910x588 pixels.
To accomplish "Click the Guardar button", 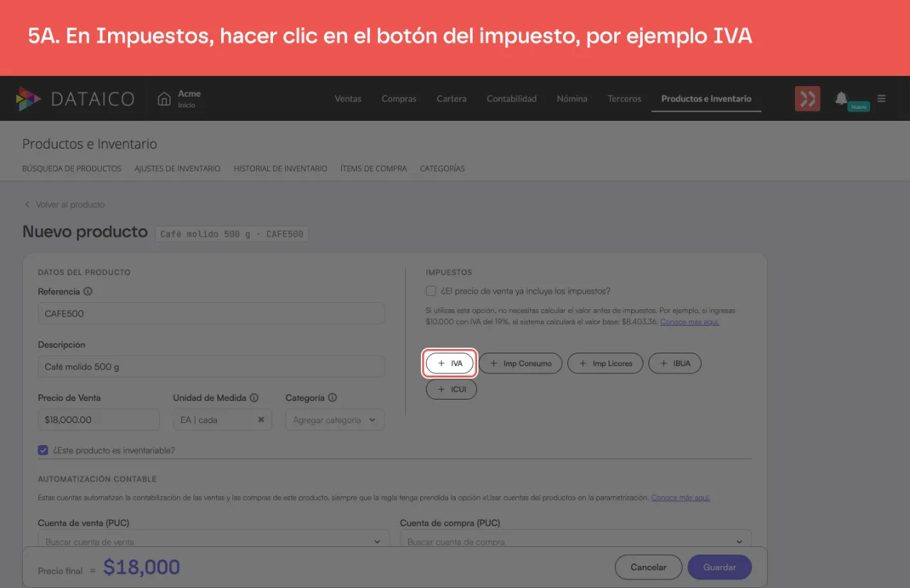I will click(719, 567).
